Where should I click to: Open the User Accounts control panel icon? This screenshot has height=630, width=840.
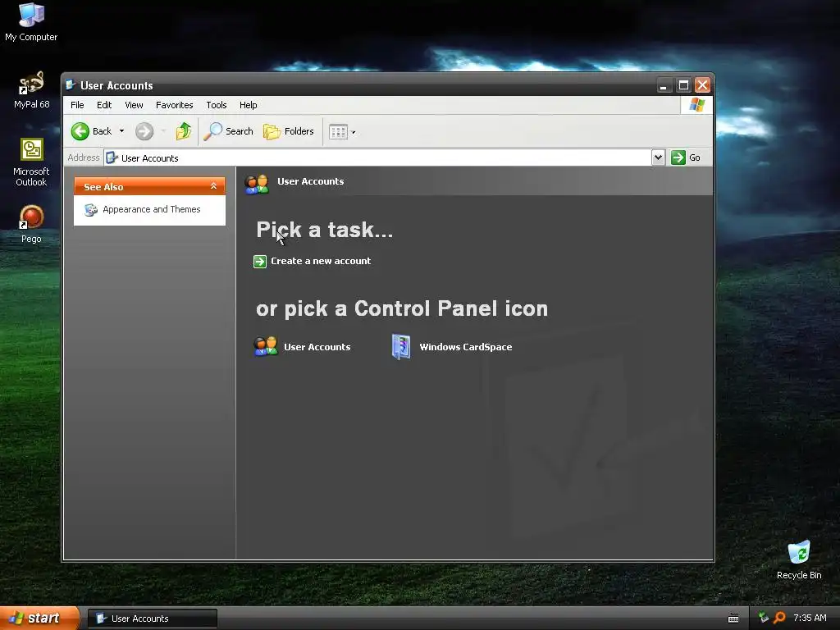pos(265,347)
